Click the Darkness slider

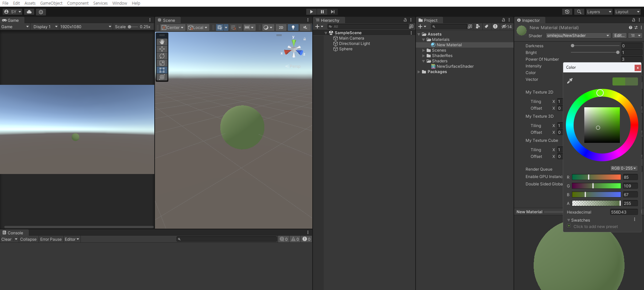595,46
